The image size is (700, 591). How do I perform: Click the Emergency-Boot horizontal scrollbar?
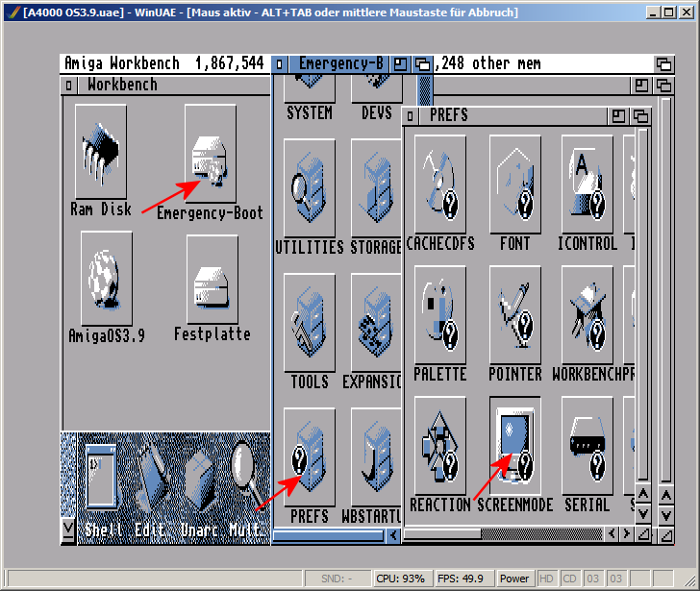[329, 535]
